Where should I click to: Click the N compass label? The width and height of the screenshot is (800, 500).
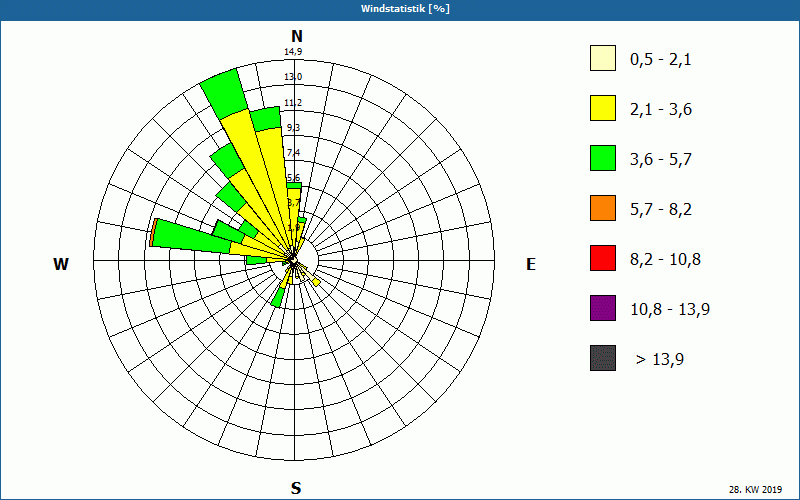pos(296,36)
